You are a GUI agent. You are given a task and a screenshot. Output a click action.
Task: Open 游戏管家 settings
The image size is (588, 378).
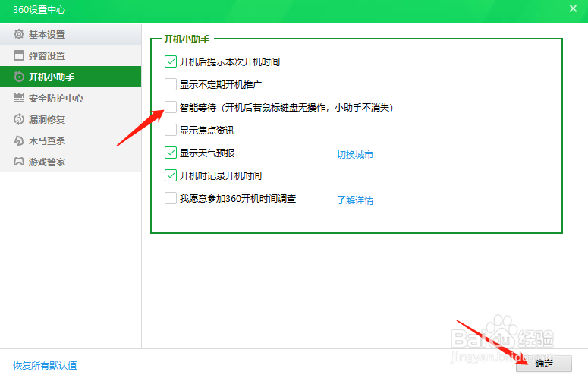pos(71,162)
